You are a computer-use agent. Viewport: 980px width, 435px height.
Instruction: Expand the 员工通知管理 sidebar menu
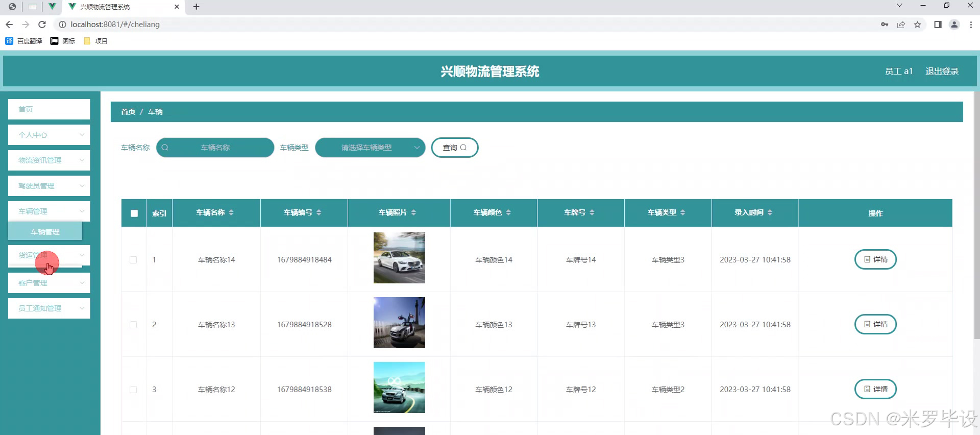point(49,308)
